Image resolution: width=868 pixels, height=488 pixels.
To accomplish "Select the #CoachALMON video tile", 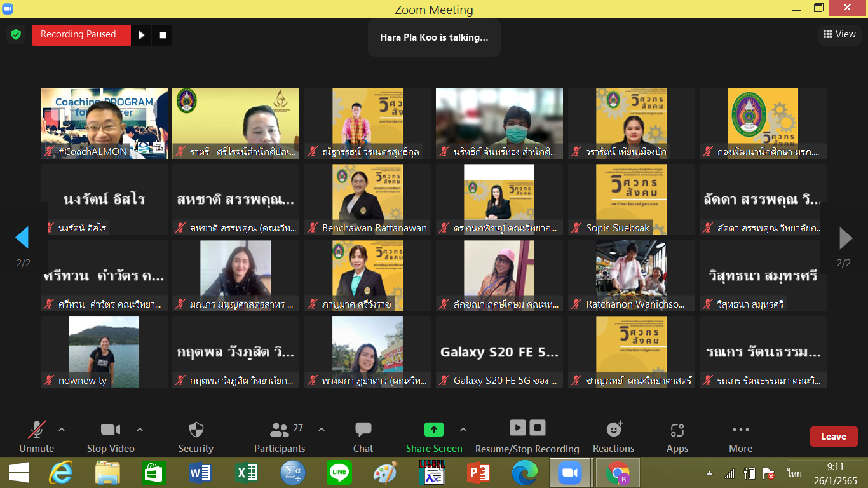I will point(104,123).
